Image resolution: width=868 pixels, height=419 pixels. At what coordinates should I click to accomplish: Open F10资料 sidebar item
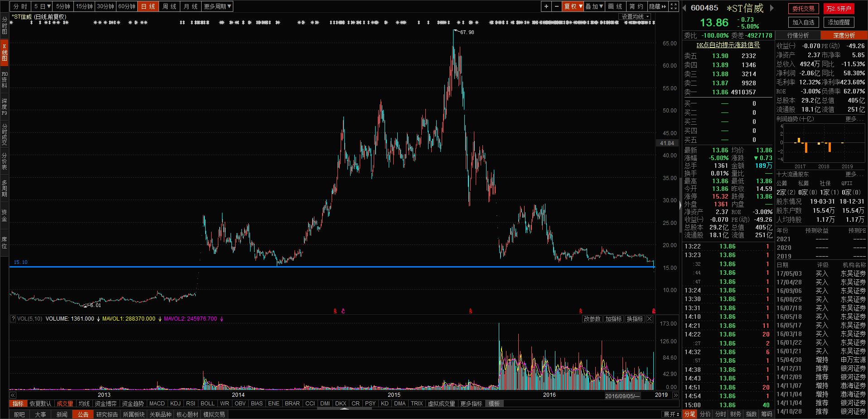5,79
